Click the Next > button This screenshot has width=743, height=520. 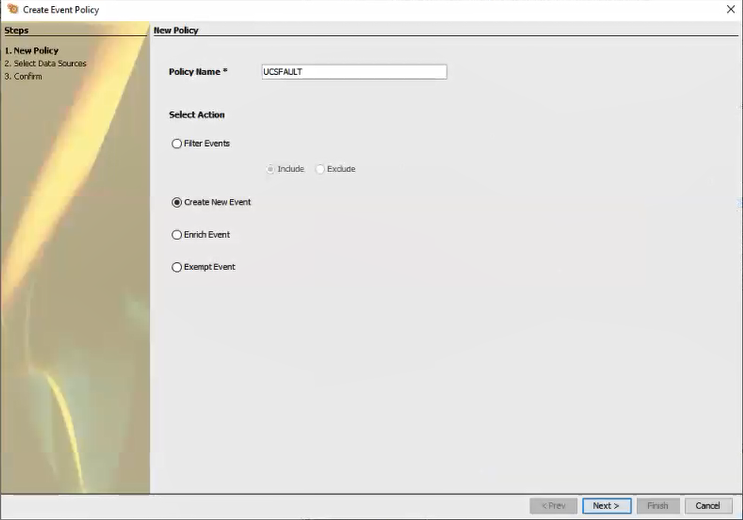[x=607, y=506]
